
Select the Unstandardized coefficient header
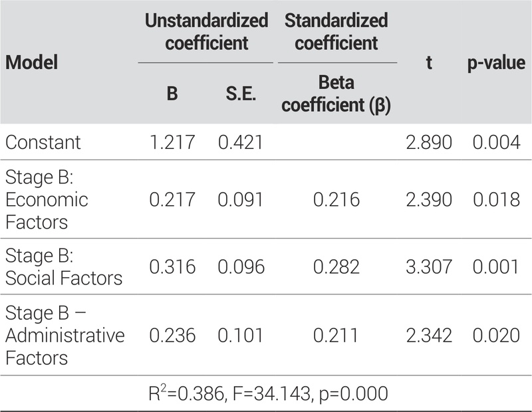coord(207,32)
